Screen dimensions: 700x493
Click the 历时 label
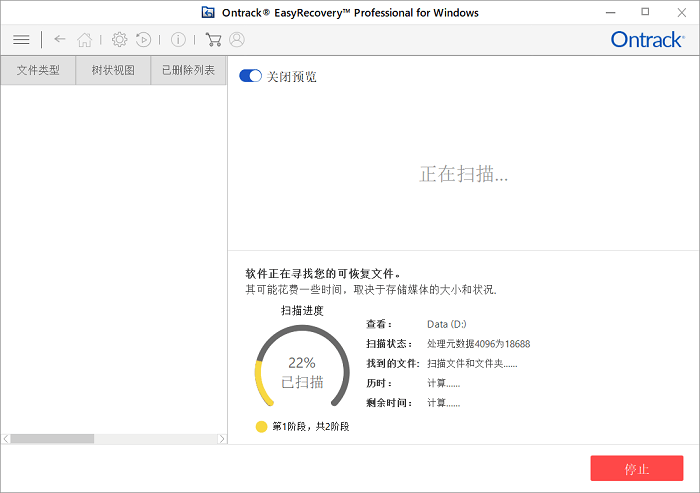379,383
